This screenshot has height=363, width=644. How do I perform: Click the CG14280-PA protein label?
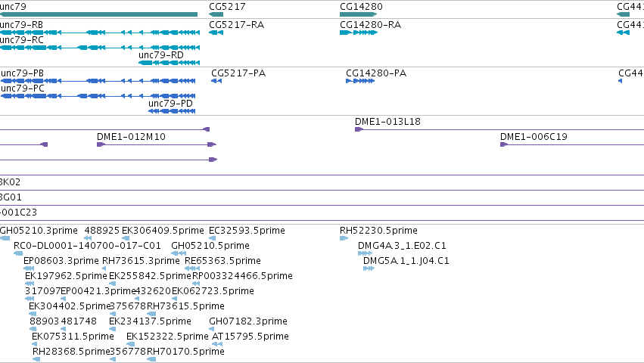(376, 73)
